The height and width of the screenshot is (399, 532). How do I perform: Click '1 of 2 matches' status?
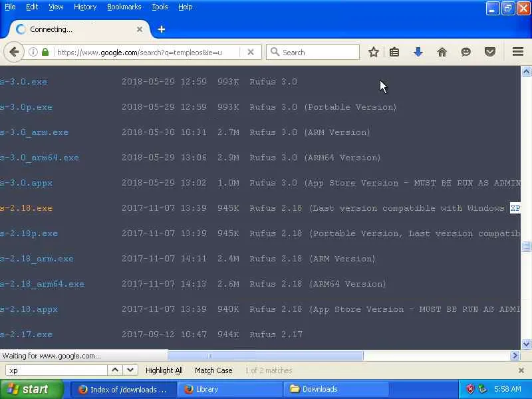point(269,370)
